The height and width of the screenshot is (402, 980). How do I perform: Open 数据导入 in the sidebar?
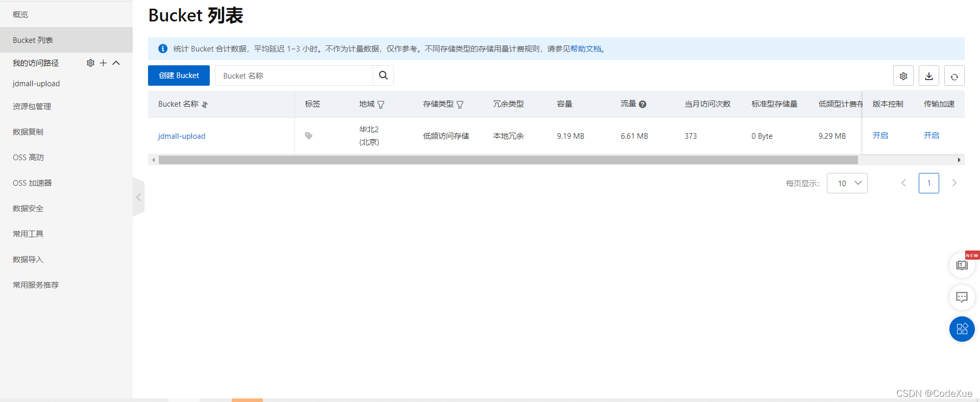tap(28, 259)
